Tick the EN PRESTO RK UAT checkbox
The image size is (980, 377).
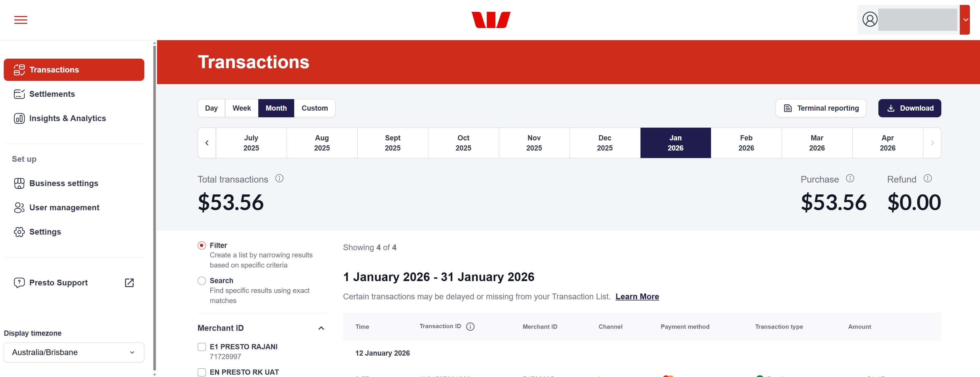(x=202, y=372)
